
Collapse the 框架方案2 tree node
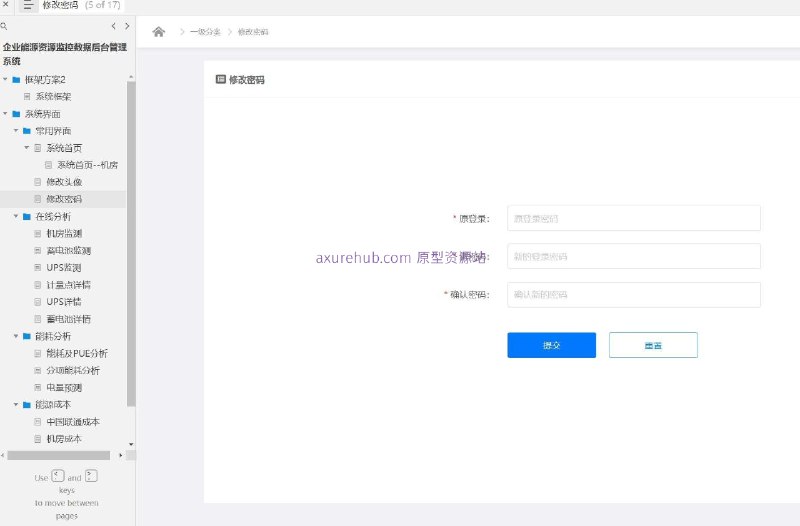[5, 79]
